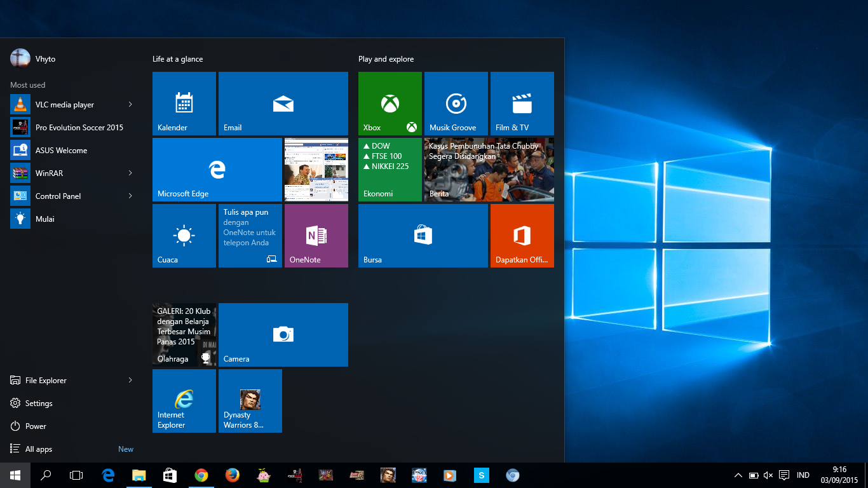Open the Olahraga sports tile
This screenshot has height=488, width=868.
pos(184,335)
